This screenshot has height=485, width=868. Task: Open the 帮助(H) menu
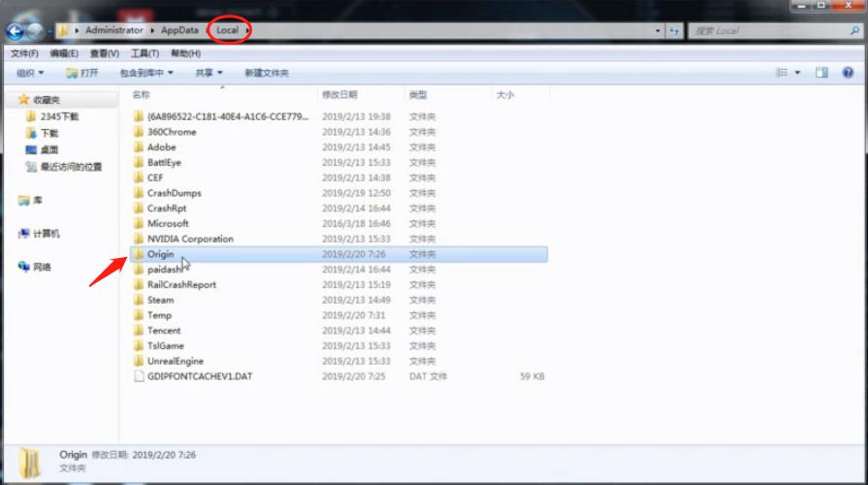click(185, 53)
